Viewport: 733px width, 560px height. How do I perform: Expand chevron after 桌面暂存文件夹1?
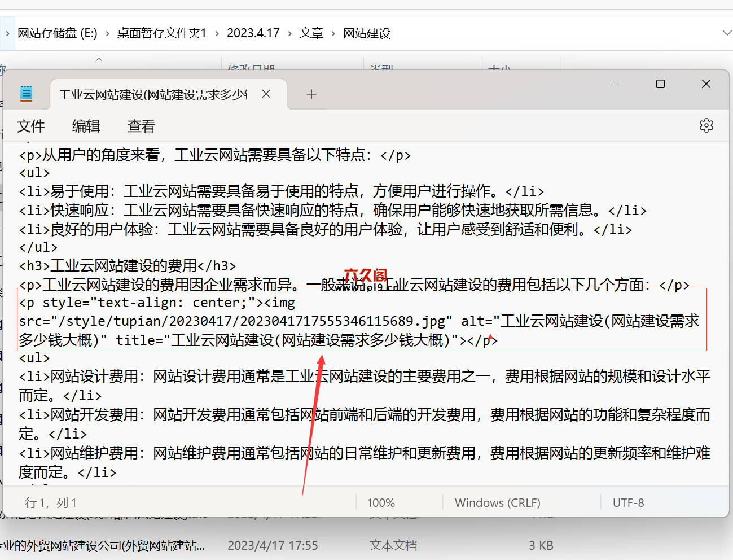(x=217, y=34)
